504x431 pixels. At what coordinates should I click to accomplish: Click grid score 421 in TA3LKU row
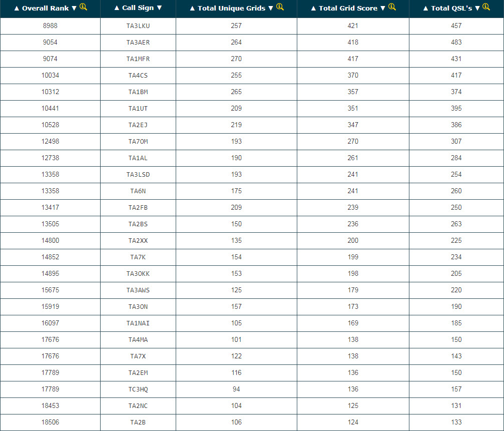[x=353, y=26]
